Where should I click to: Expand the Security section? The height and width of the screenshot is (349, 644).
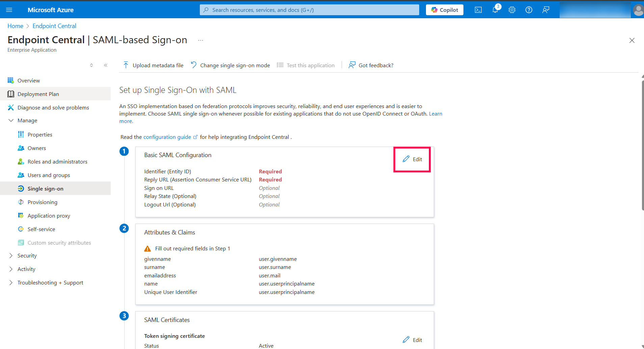click(11, 255)
